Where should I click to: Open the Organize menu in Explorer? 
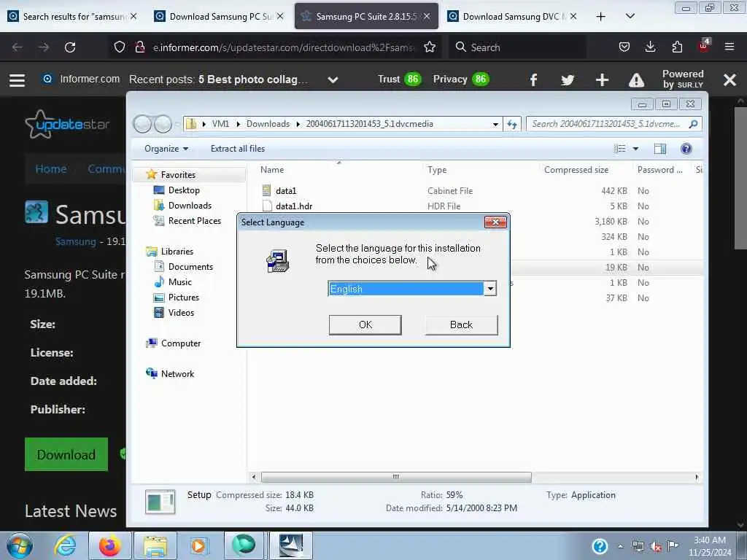[x=166, y=149]
